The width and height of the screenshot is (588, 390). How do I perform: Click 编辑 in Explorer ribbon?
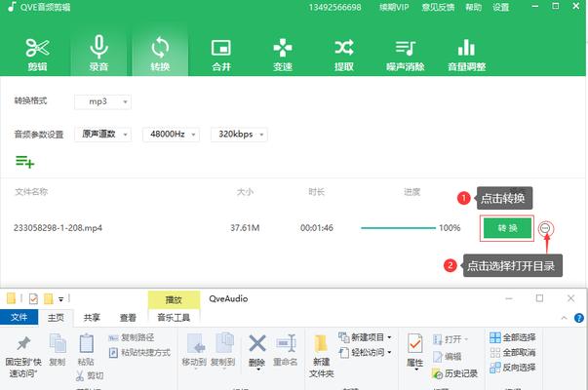[x=447, y=356]
